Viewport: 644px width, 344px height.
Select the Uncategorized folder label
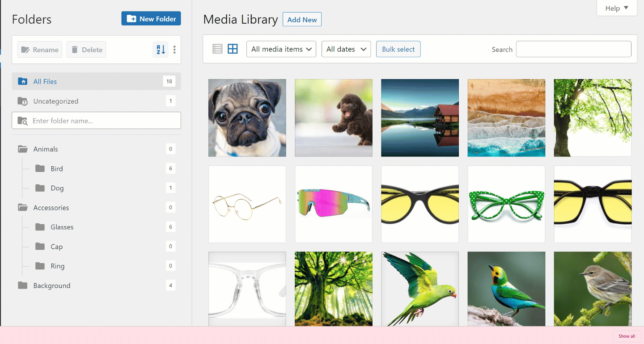click(x=56, y=101)
